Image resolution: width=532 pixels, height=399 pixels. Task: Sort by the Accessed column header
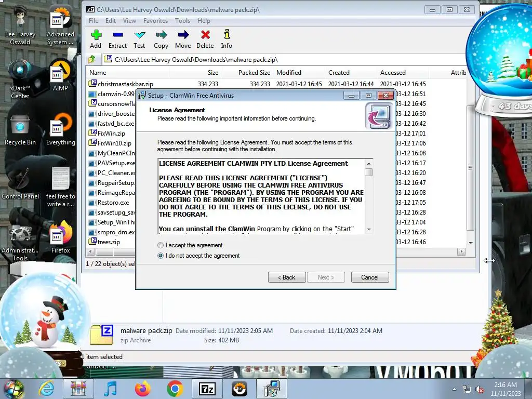tap(403, 73)
